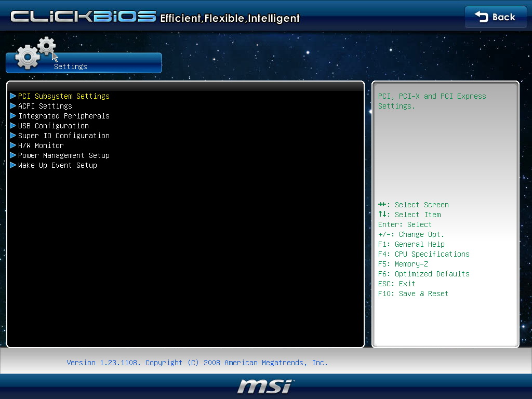Click arrow beside H/W Monitor
532x399 pixels.
(x=13, y=145)
